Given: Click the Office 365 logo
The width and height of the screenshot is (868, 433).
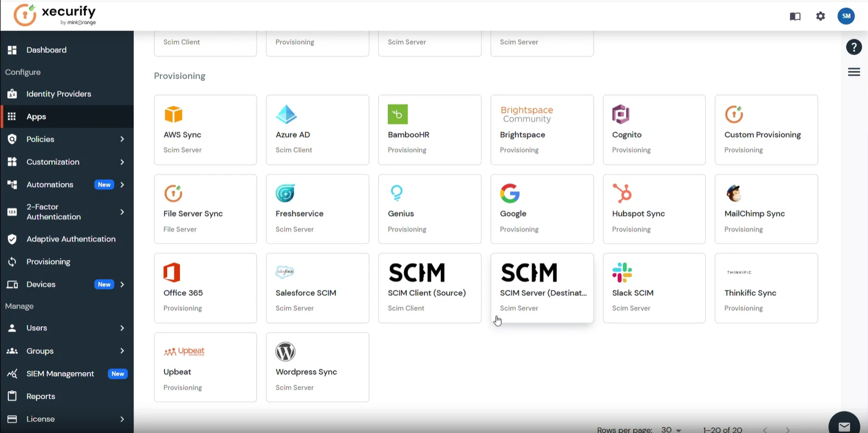Looking at the screenshot, I should click(172, 272).
